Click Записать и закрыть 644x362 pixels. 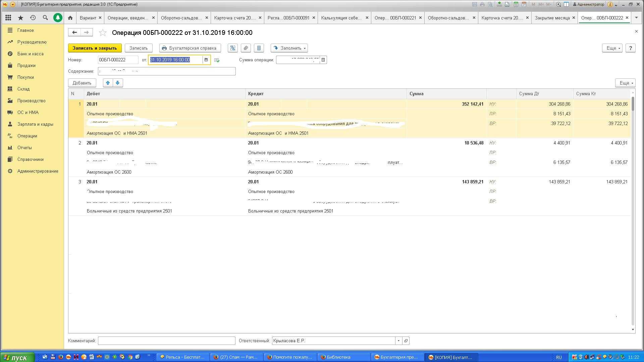pyautogui.click(x=95, y=48)
